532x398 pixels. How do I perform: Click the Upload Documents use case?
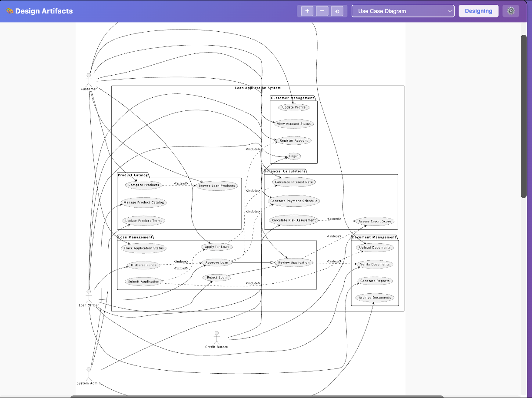(x=375, y=248)
